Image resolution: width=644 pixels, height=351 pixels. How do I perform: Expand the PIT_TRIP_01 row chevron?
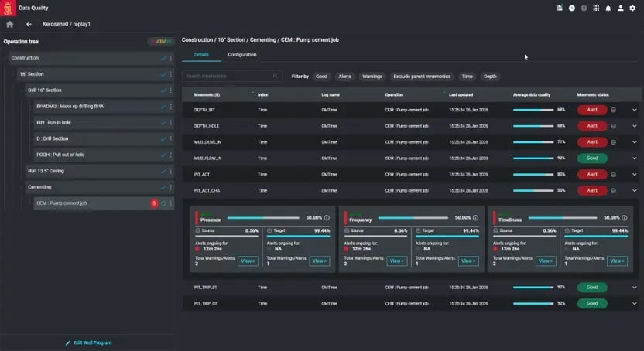pyautogui.click(x=635, y=288)
